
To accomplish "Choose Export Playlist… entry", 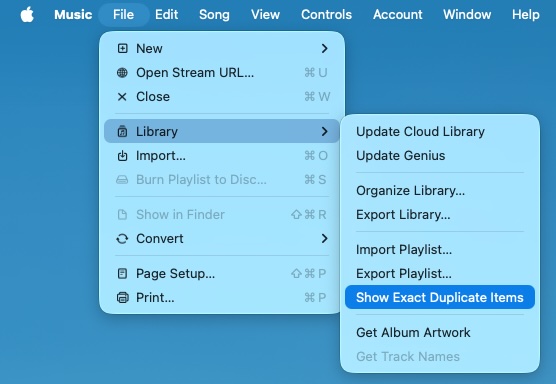I will (x=440, y=273).
